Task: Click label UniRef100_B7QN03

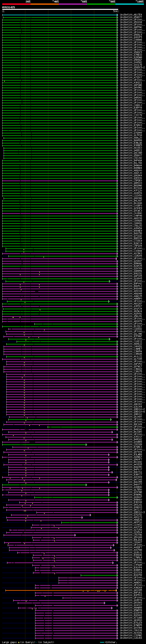Action: [131, 125]
